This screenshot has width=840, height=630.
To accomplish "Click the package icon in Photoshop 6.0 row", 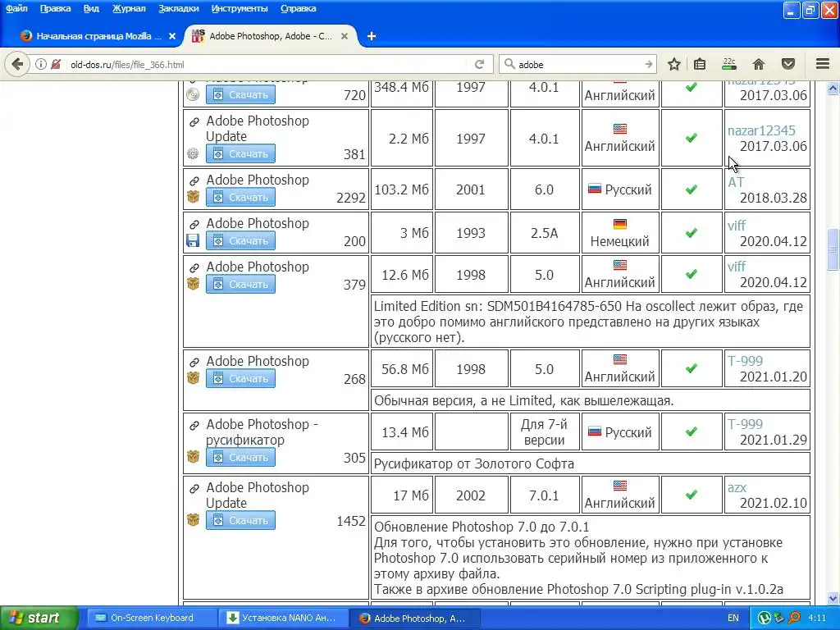I will [x=193, y=197].
